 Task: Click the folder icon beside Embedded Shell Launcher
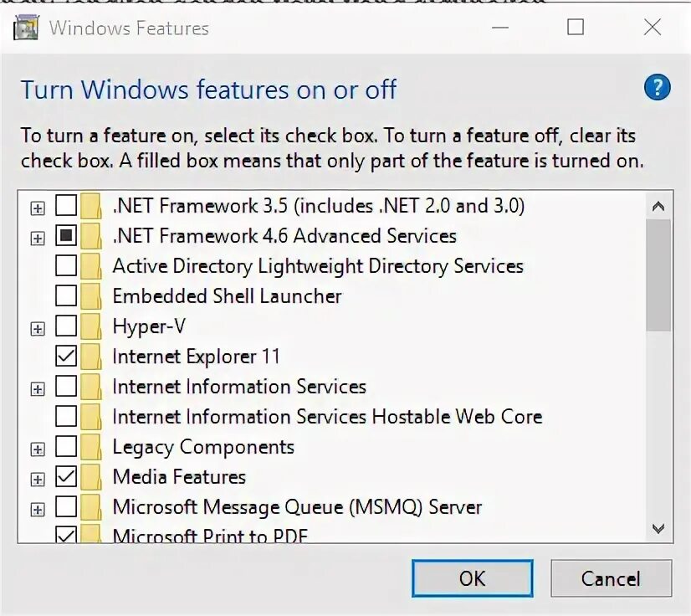coord(91,296)
